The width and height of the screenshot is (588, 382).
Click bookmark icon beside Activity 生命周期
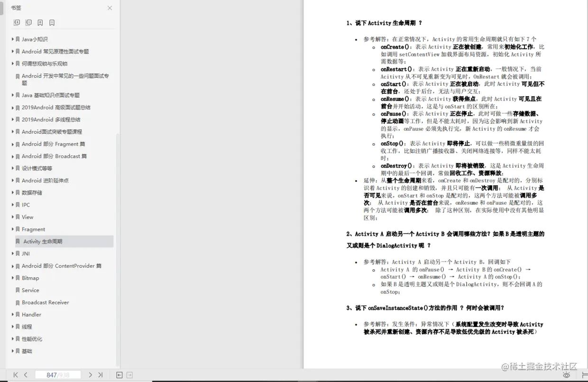(18, 242)
